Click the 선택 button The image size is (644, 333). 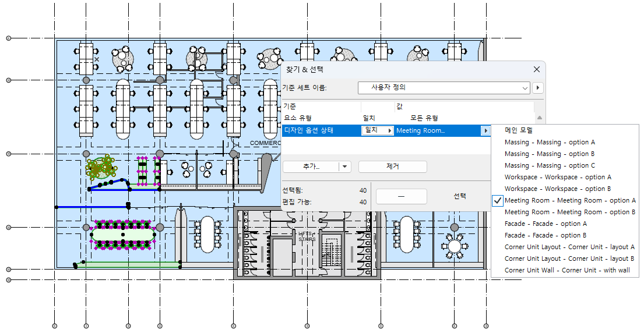coord(460,196)
